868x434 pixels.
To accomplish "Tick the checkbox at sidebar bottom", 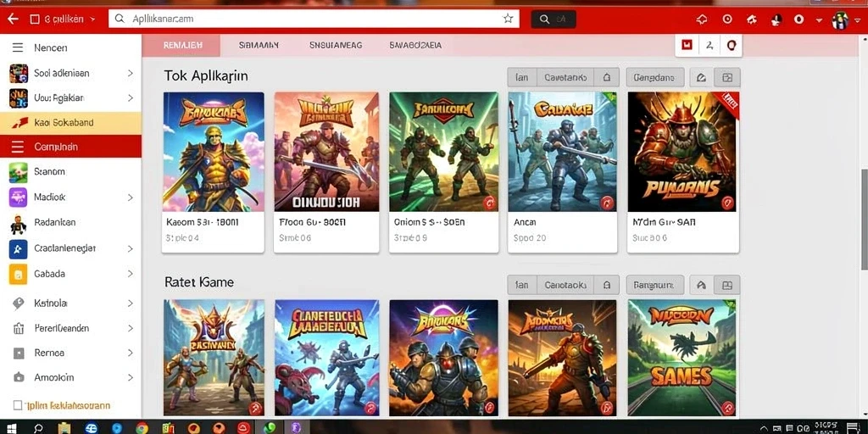I will (17, 405).
